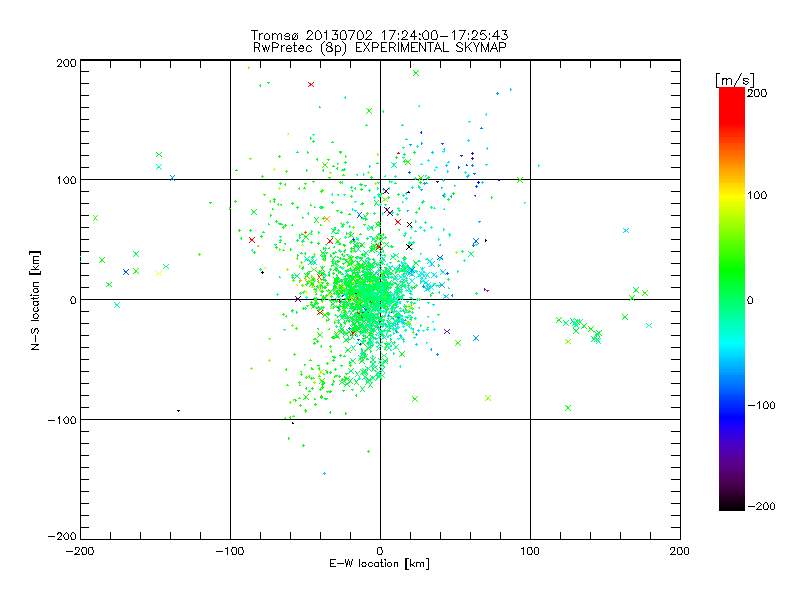Click the '0' tick on the N-S axis
Image resolution: width=800 pixels, height=600 pixels.
click(73, 300)
